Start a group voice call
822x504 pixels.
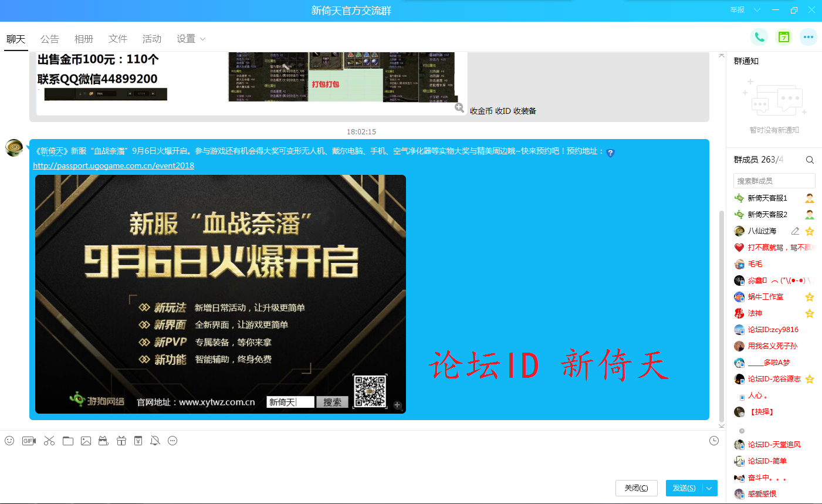tap(759, 37)
